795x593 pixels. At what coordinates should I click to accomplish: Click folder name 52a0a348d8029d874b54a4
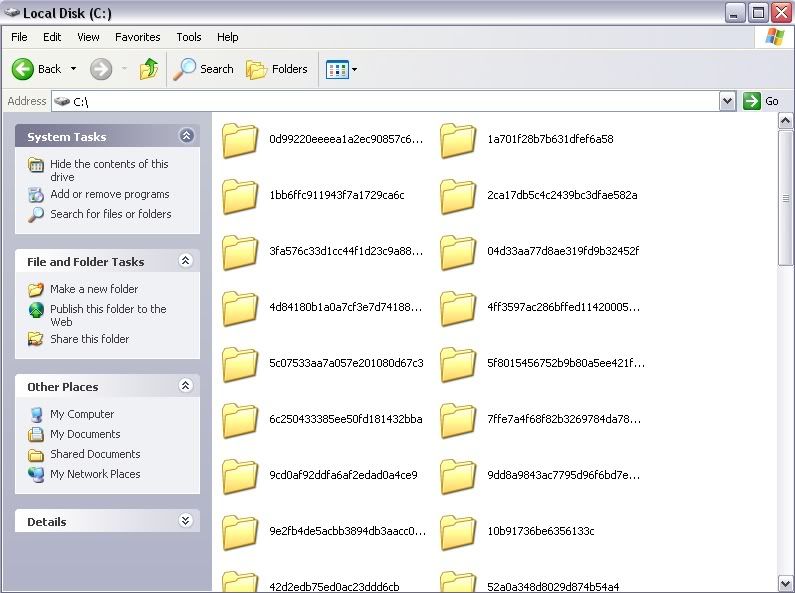pos(553,587)
